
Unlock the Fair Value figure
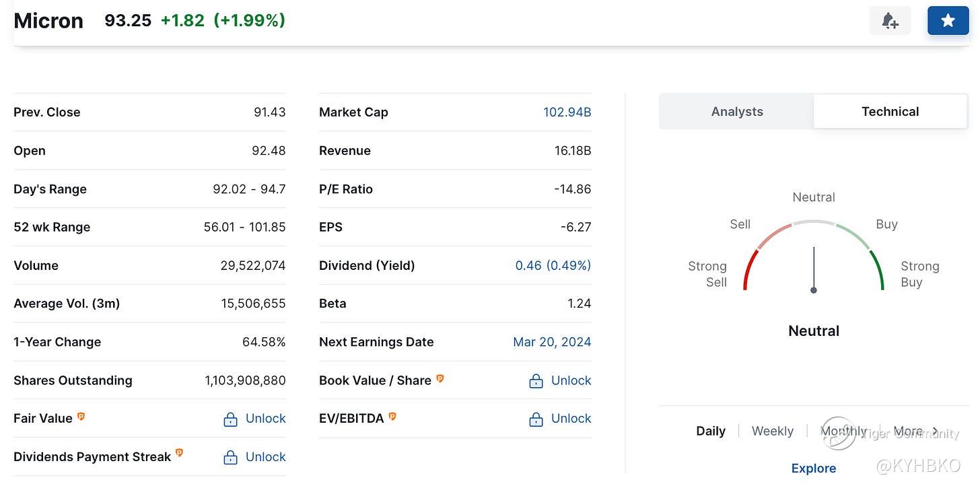click(x=266, y=419)
